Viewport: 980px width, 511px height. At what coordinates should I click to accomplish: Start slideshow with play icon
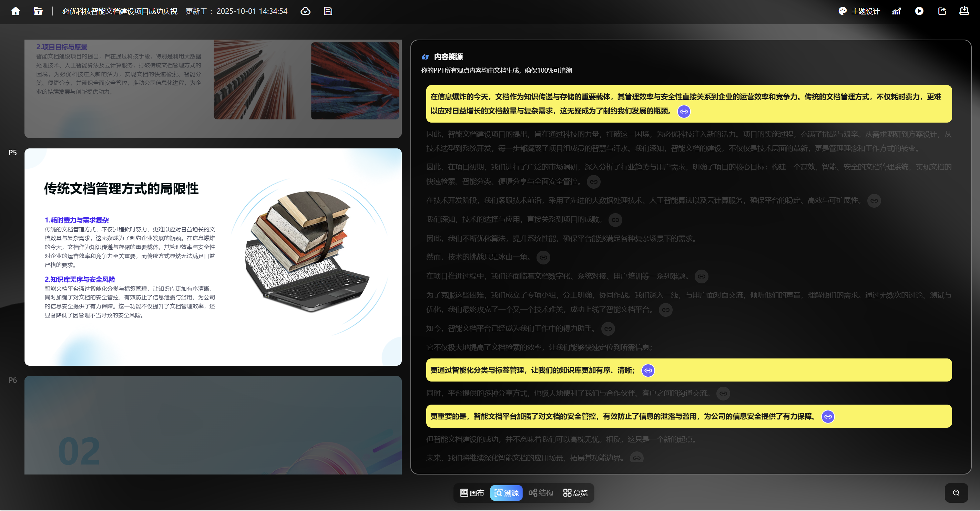919,11
